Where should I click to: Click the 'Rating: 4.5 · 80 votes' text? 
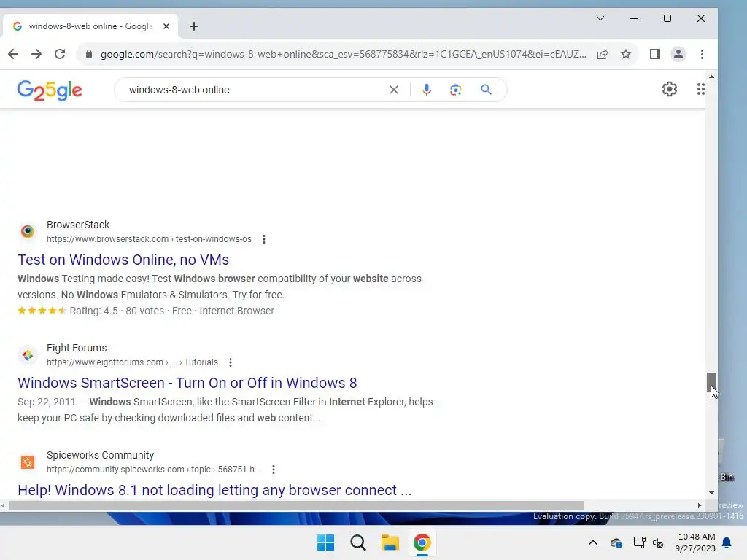[x=117, y=311]
